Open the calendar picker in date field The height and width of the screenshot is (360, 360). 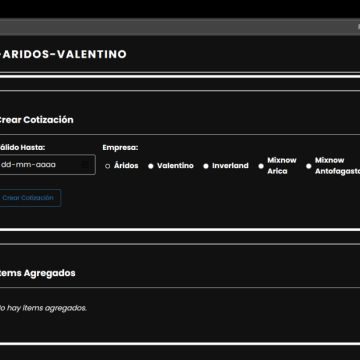pyautogui.click(x=85, y=165)
